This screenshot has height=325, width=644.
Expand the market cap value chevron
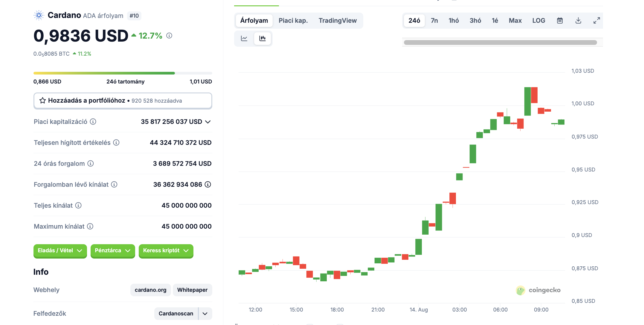[x=208, y=122]
